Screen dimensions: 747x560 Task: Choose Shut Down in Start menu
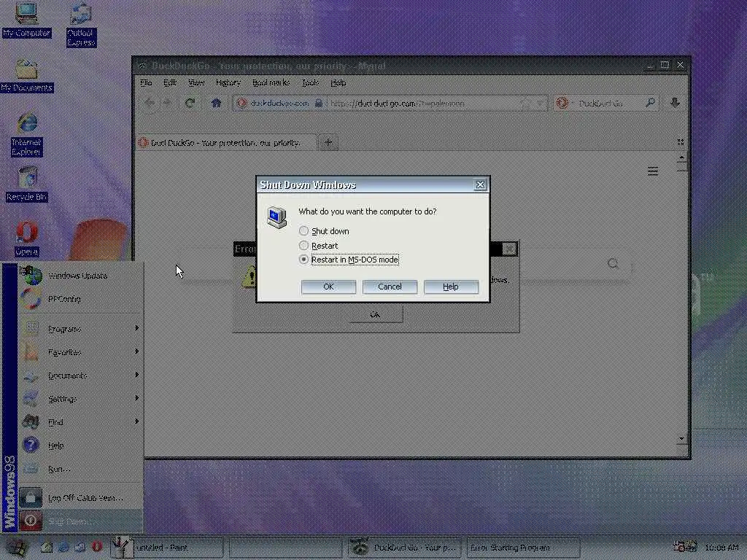[81, 521]
